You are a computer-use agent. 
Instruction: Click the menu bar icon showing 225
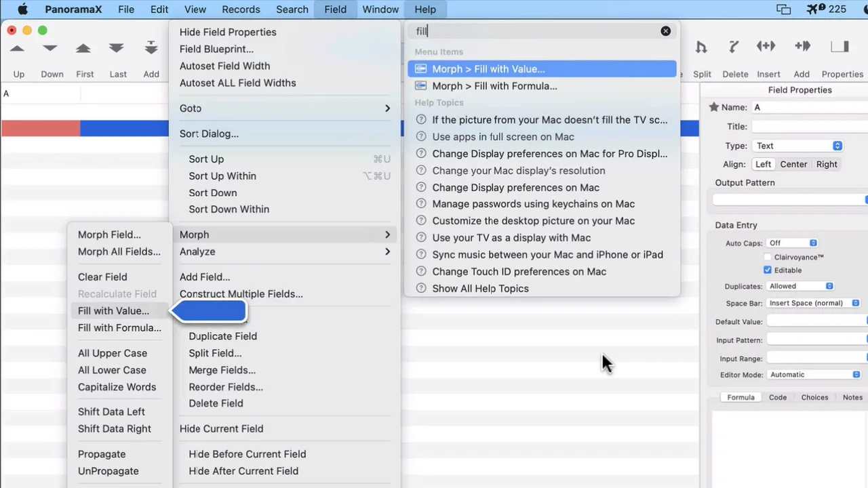[826, 9]
